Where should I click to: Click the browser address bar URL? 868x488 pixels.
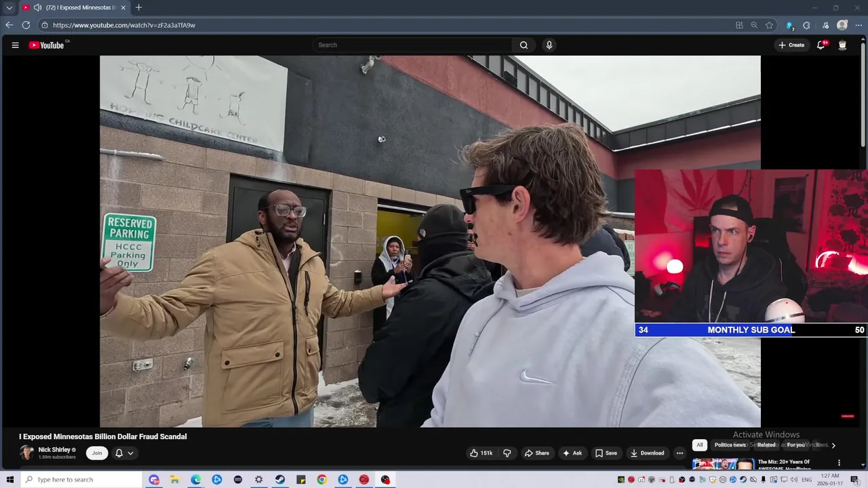click(124, 25)
